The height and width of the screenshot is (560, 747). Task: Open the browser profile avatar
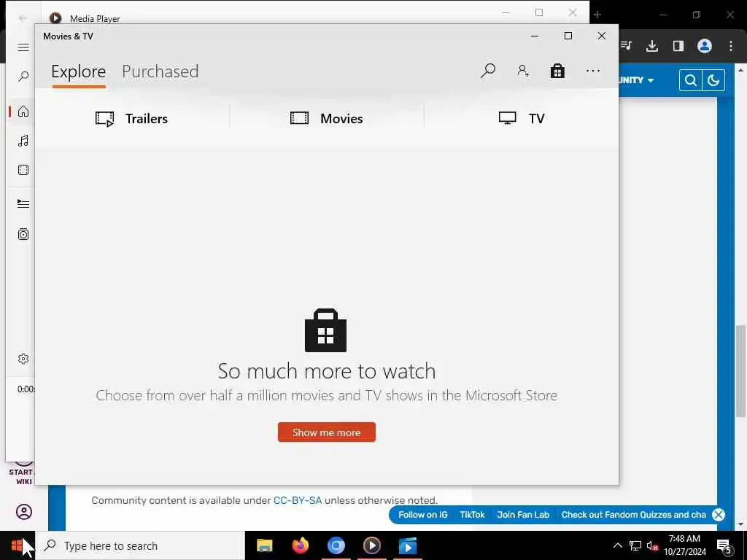coord(705,46)
